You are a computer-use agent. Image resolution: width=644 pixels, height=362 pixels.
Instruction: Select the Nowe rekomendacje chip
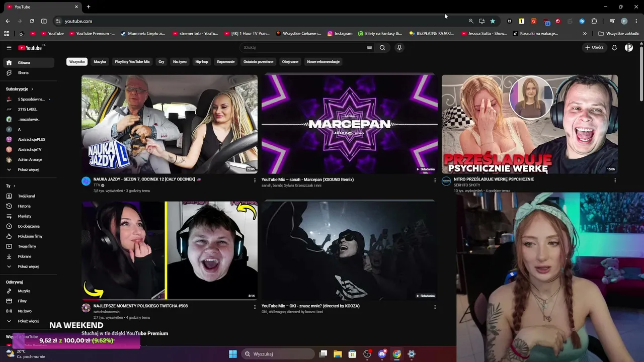click(324, 62)
